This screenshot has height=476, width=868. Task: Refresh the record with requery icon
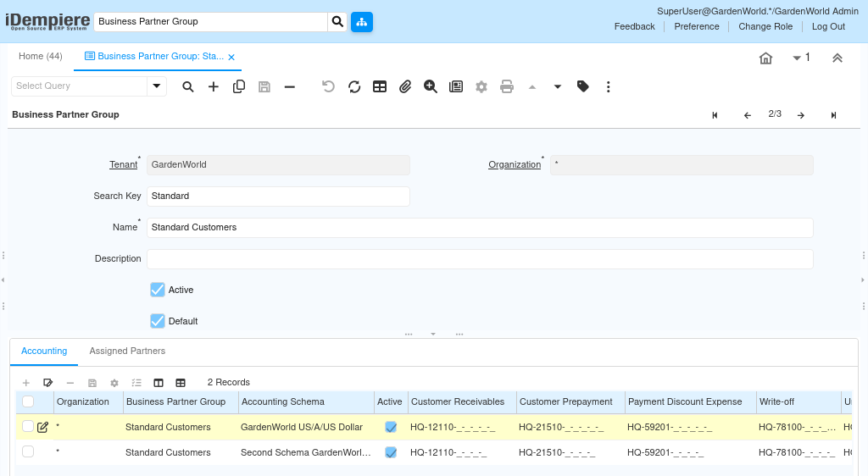(354, 86)
